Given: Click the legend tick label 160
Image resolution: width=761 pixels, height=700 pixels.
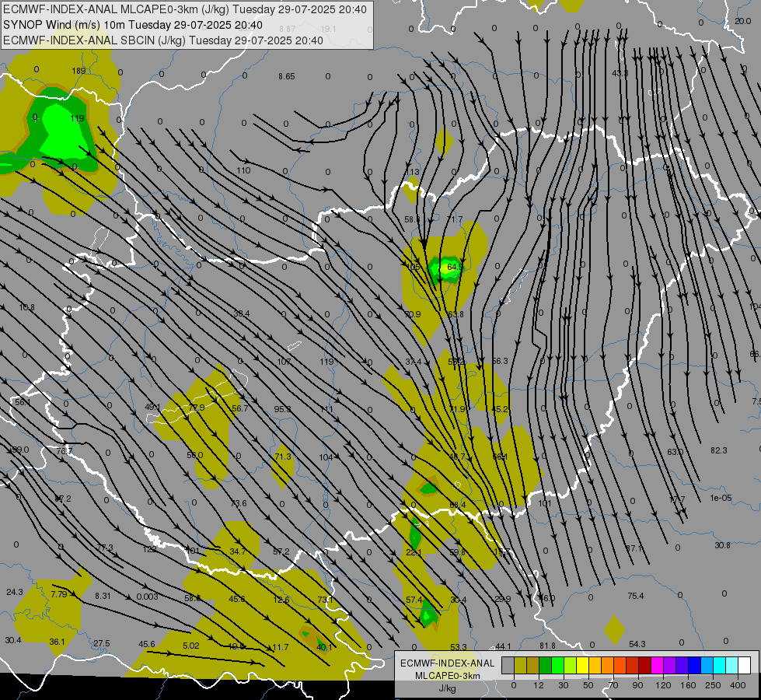Looking at the screenshot, I should click(x=688, y=685).
